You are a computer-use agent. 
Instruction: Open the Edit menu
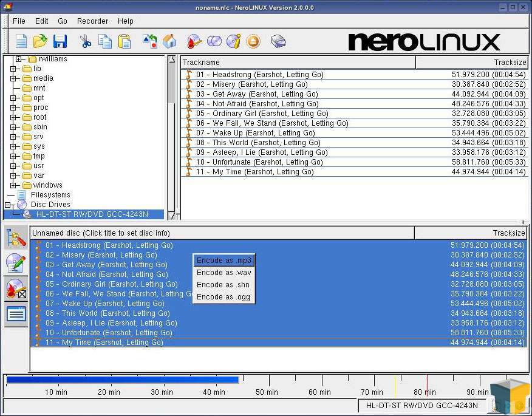coord(42,21)
